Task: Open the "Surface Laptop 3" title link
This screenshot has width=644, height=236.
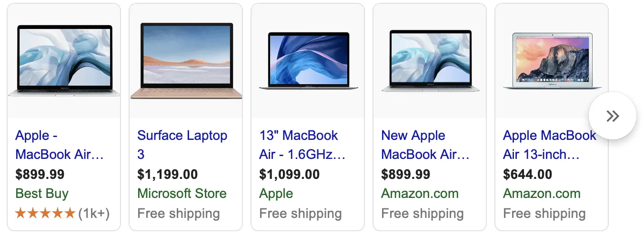Action: pos(182,145)
